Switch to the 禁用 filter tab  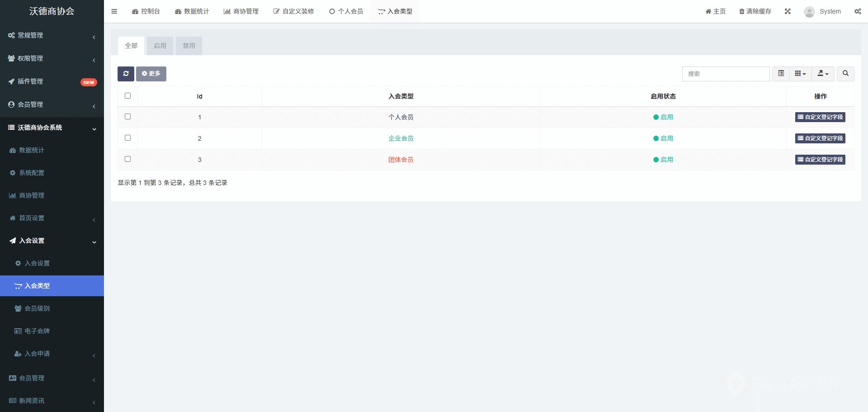[x=189, y=46]
